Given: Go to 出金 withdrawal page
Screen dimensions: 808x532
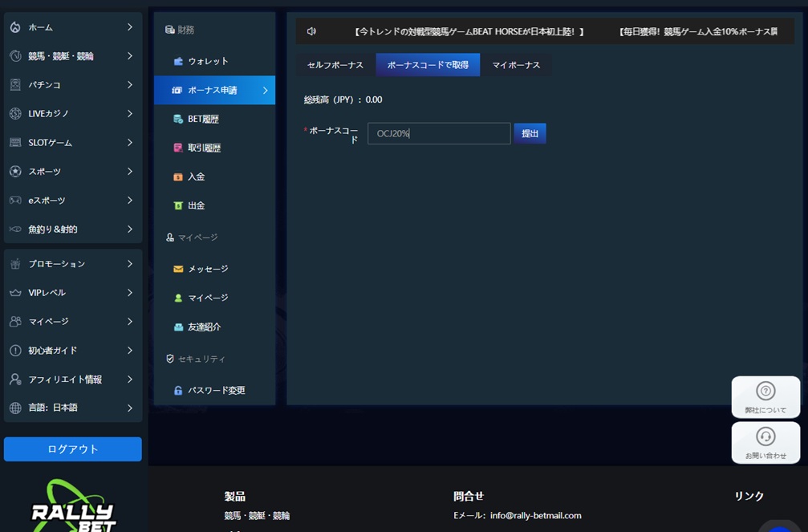Looking at the screenshot, I should point(214,205).
